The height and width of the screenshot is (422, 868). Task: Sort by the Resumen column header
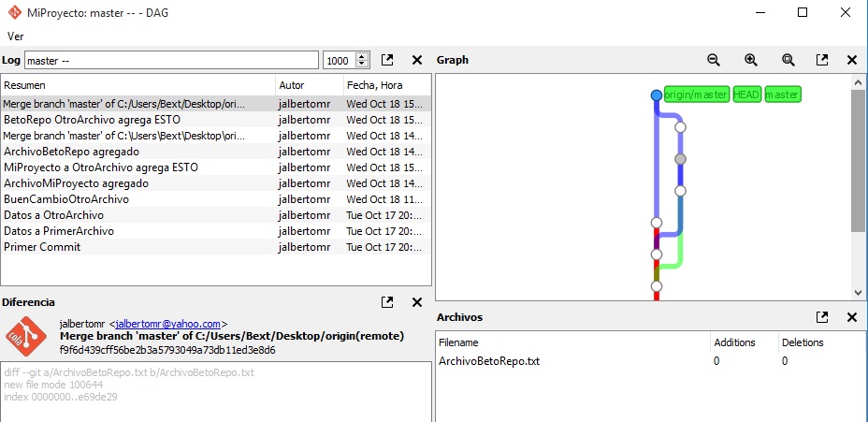tap(137, 85)
